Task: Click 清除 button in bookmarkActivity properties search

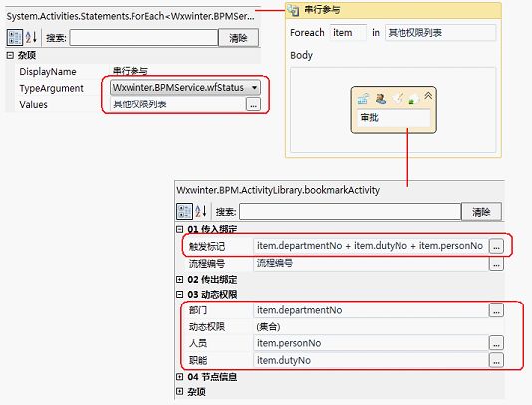Action: pyautogui.click(x=481, y=212)
